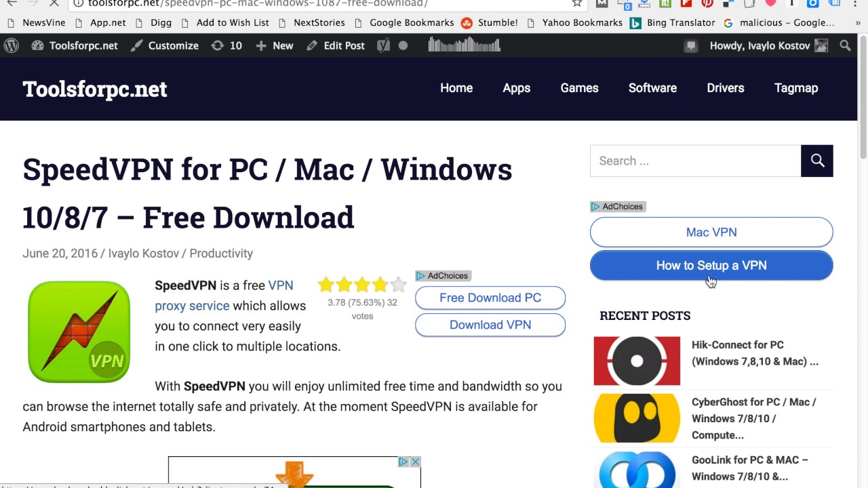Open the Stumble! bookmark
The height and width of the screenshot is (488, 868).
[x=489, y=22]
